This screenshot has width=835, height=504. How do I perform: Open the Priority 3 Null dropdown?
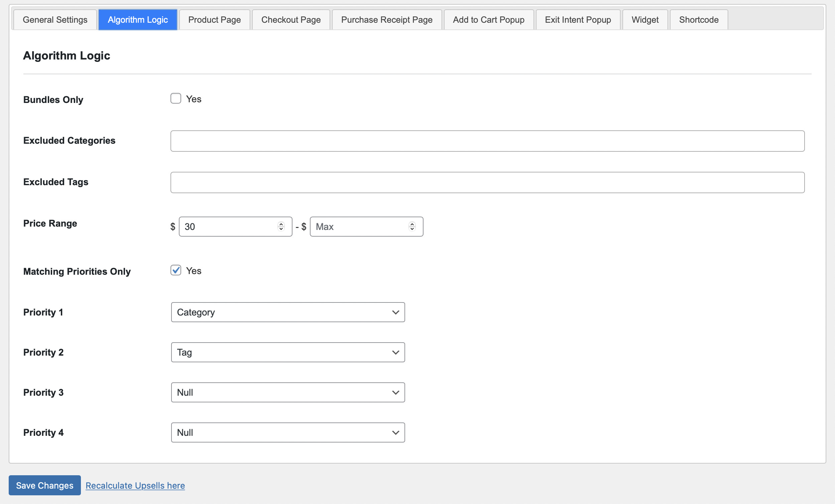click(x=288, y=392)
